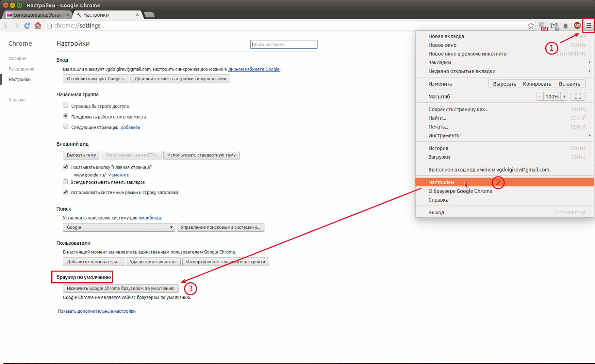Toggle 'Показывать кнопку Главная страница' checkbox
The height and width of the screenshot is (364, 595).
coord(65,167)
